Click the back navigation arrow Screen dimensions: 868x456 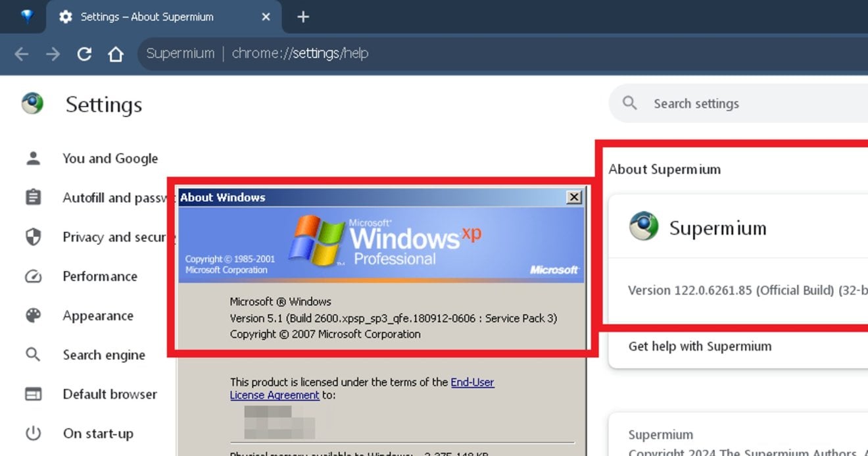point(22,54)
